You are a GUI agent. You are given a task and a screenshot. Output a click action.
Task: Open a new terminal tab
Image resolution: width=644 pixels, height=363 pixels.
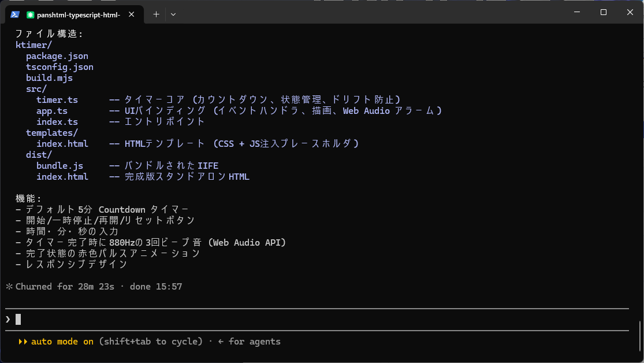pos(156,14)
